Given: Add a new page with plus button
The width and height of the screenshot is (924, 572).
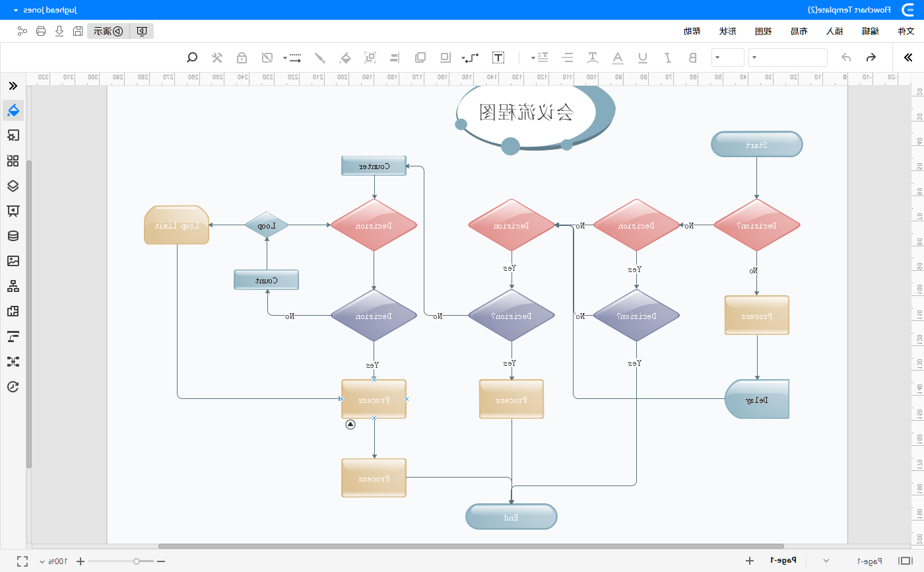Looking at the screenshot, I should coord(750,561).
